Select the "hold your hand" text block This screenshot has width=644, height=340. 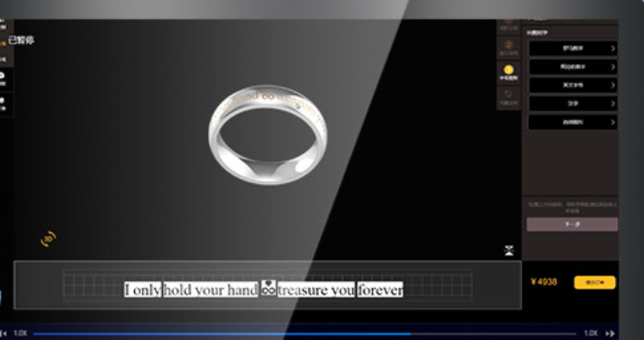coord(211,289)
